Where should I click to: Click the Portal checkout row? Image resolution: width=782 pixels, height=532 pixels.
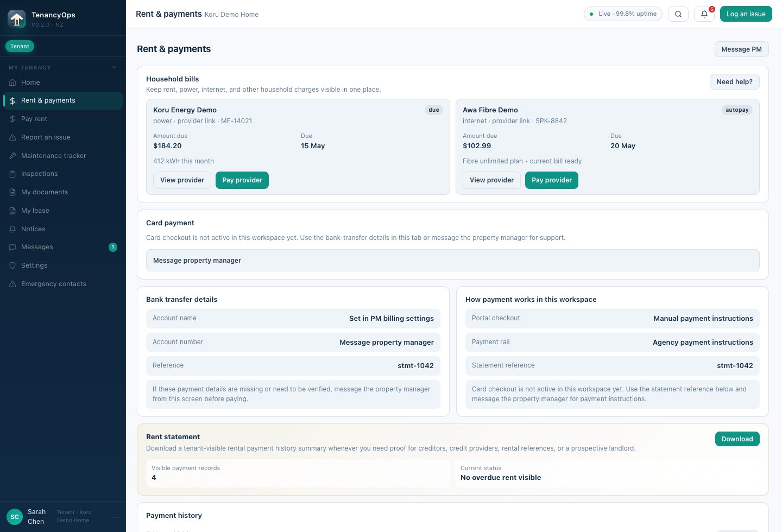pos(613,319)
